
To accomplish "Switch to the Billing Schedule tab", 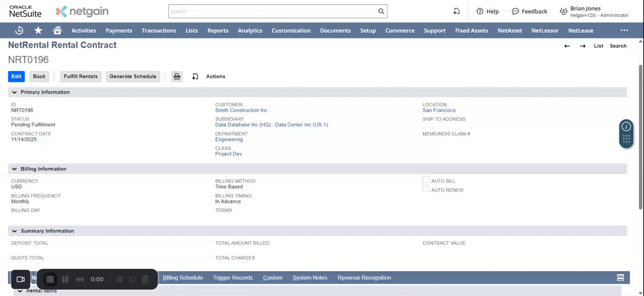I will pos(183,278).
